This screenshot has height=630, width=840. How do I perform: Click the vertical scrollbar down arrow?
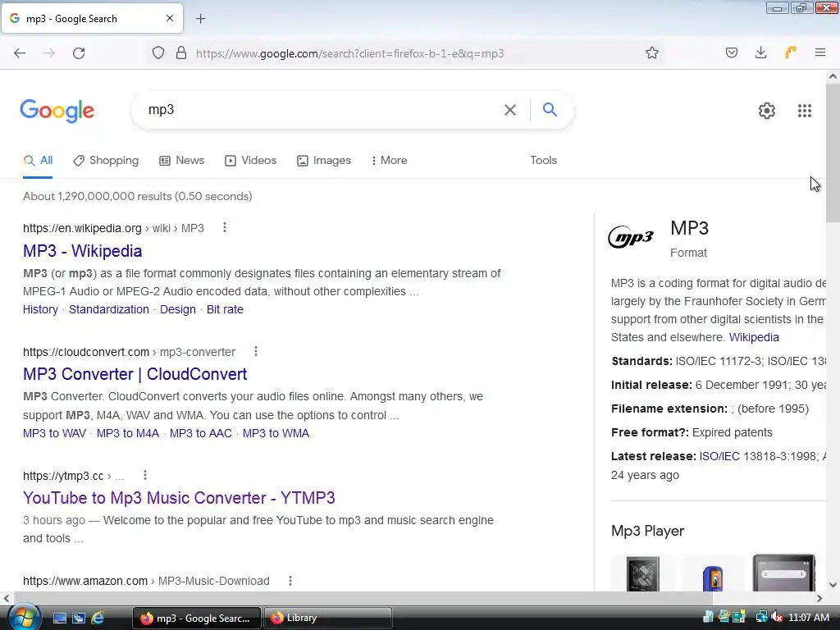click(x=833, y=585)
